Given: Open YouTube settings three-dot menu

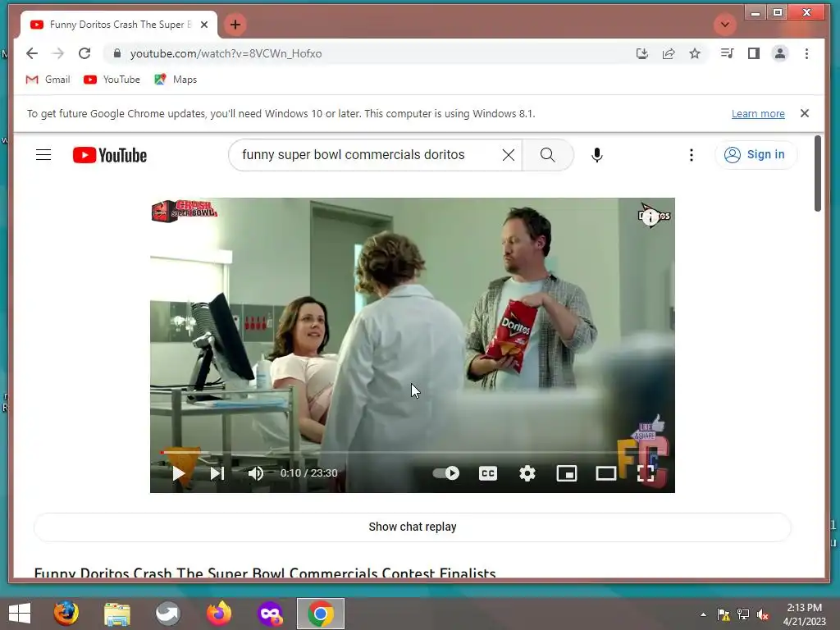Looking at the screenshot, I should (x=691, y=155).
